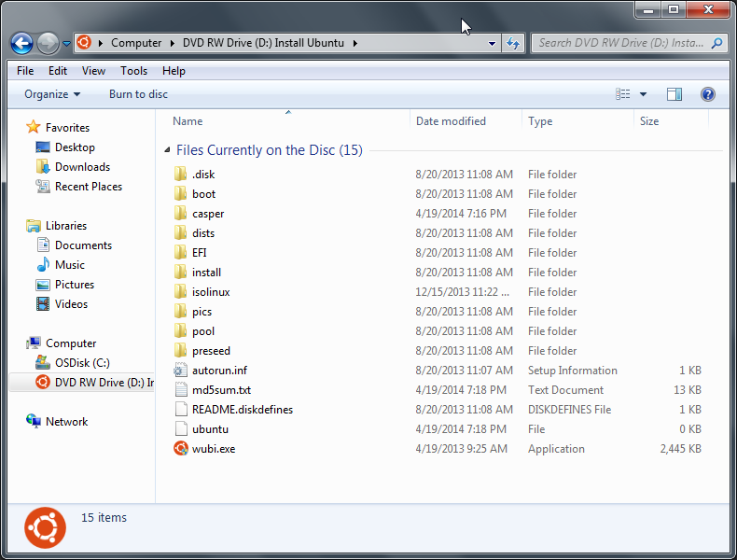Select the wubi.exe Ubuntu icon
Image resolution: width=737 pixels, height=560 pixels.
(x=180, y=449)
